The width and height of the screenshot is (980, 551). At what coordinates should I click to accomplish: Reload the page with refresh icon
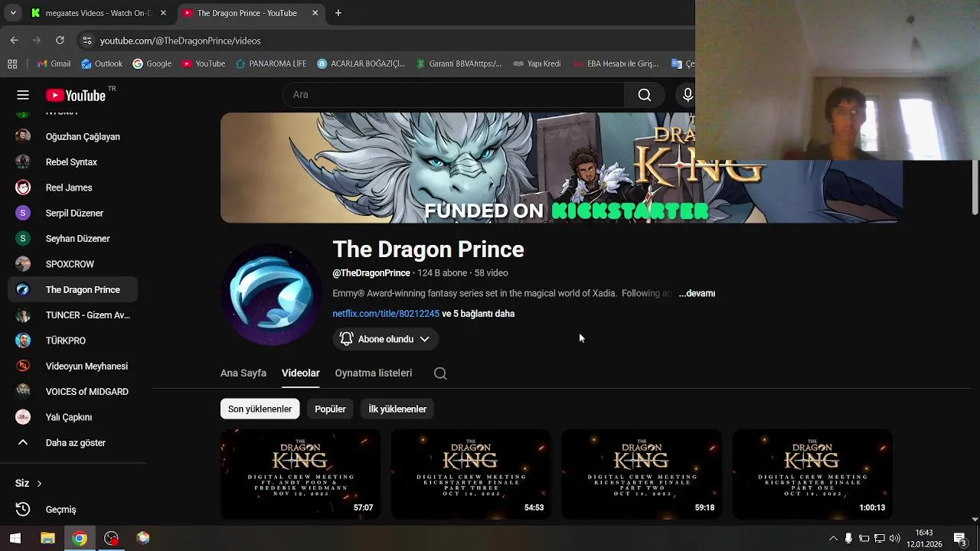pyautogui.click(x=60, y=41)
